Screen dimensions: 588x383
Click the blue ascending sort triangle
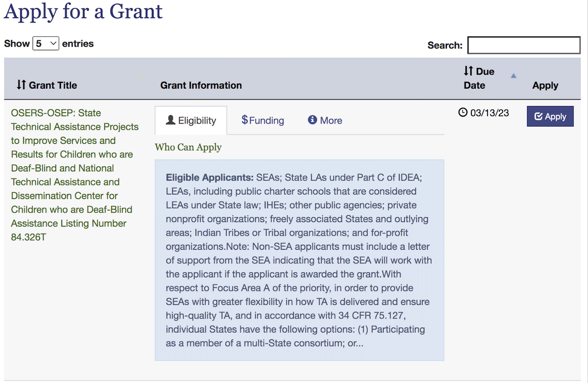pos(514,76)
